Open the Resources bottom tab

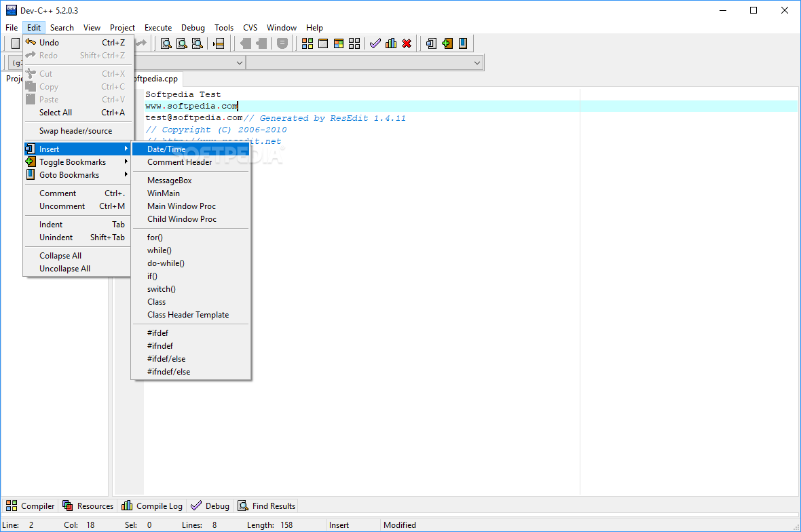(88, 506)
